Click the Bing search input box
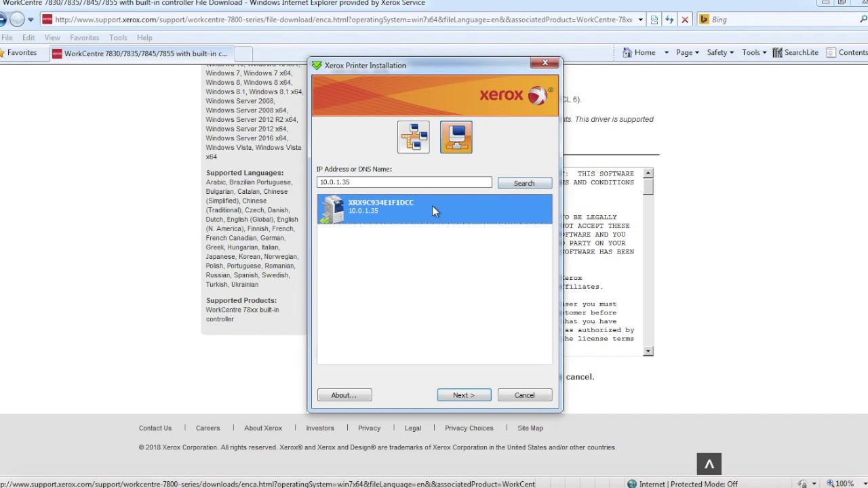The image size is (868, 488). click(783, 20)
